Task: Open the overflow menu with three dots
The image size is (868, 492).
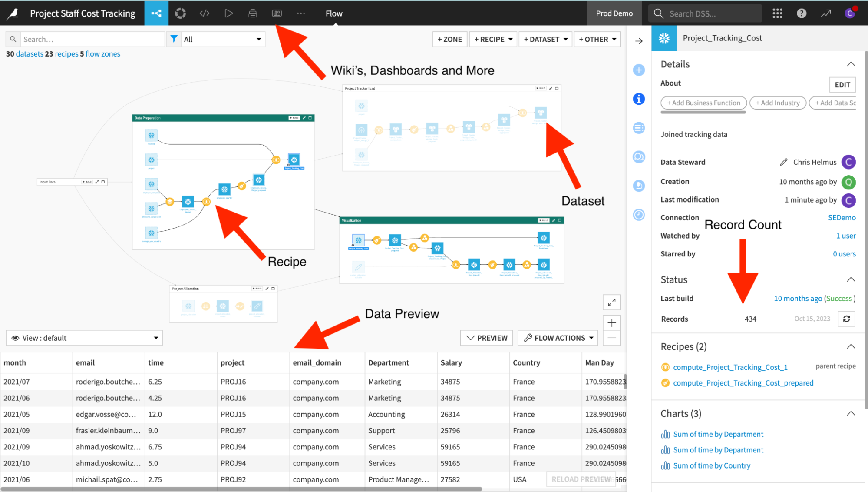Action: point(301,13)
